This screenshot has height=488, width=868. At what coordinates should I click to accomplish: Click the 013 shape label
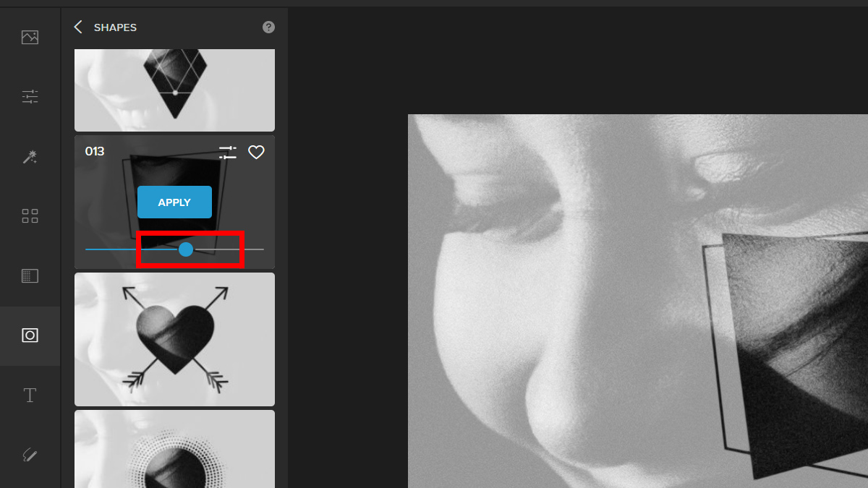[x=95, y=151]
